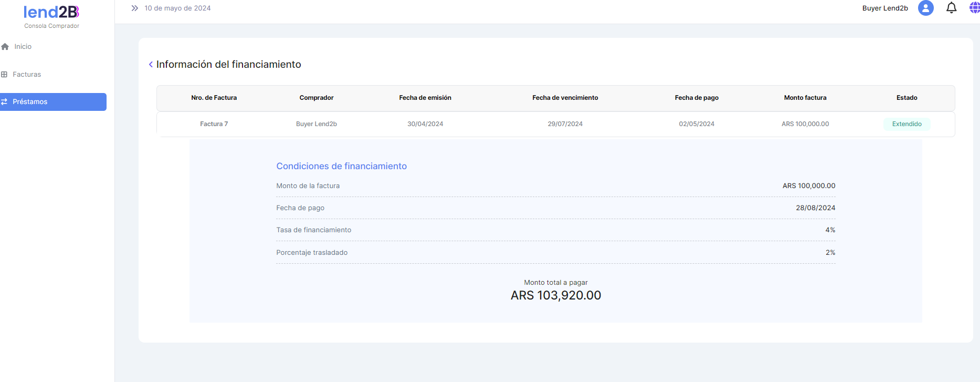Screen dimensions: 980x382
Task: Click the Facturas grid icon
Action: [x=4, y=75]
